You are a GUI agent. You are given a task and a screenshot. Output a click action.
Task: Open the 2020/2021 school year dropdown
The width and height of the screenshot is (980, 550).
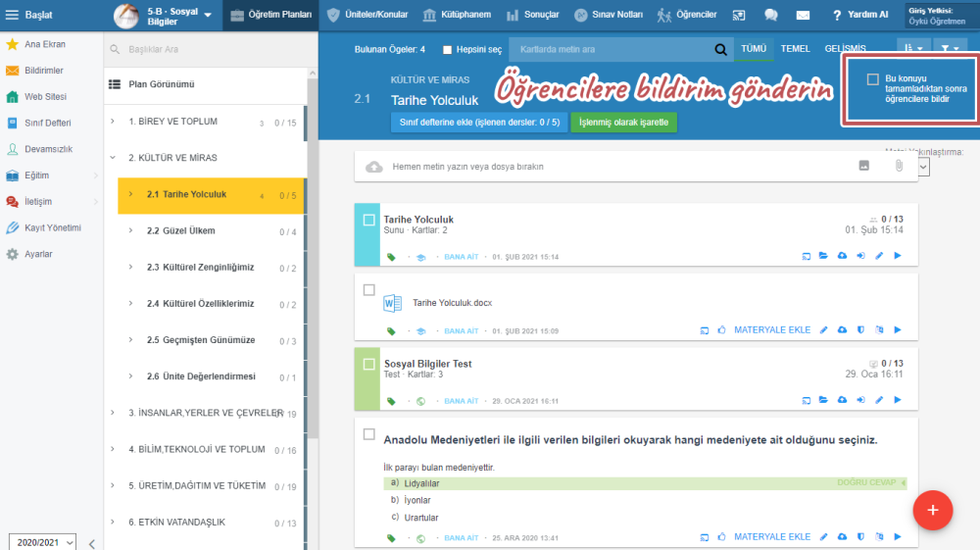[x=42, y=542]
